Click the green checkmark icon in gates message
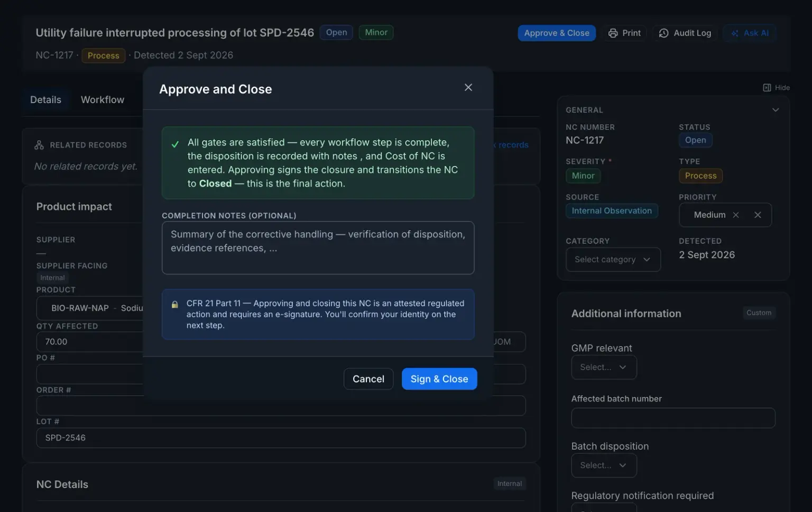 (175, 144)
